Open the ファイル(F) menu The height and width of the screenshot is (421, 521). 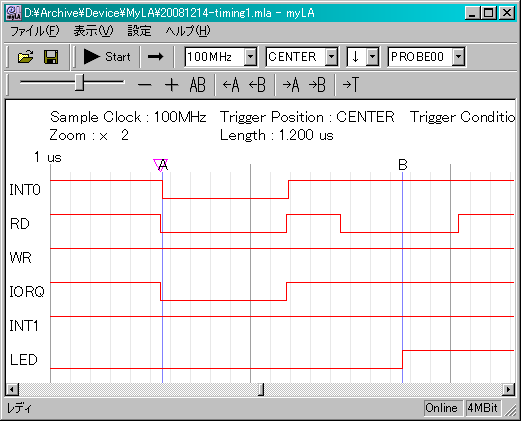click(x=35, y=31)
